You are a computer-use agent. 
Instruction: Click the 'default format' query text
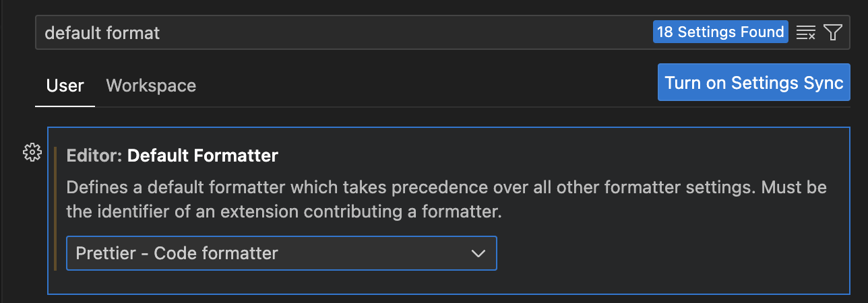102,32
